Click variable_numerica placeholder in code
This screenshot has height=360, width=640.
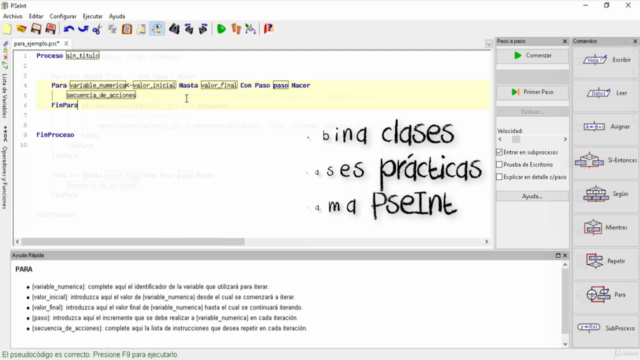pyautogui.click(x=98, y=85)
